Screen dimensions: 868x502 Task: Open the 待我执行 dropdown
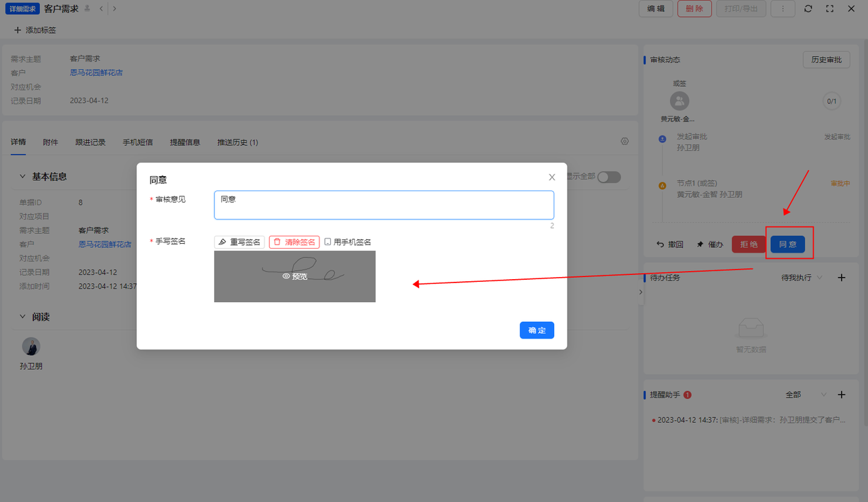click(x=802, y=278)
